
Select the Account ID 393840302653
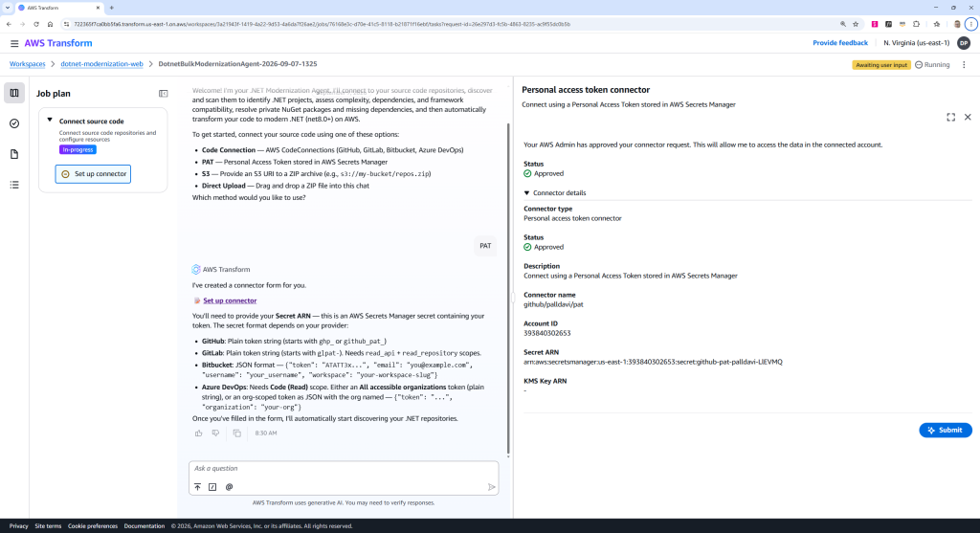point(546,334)
